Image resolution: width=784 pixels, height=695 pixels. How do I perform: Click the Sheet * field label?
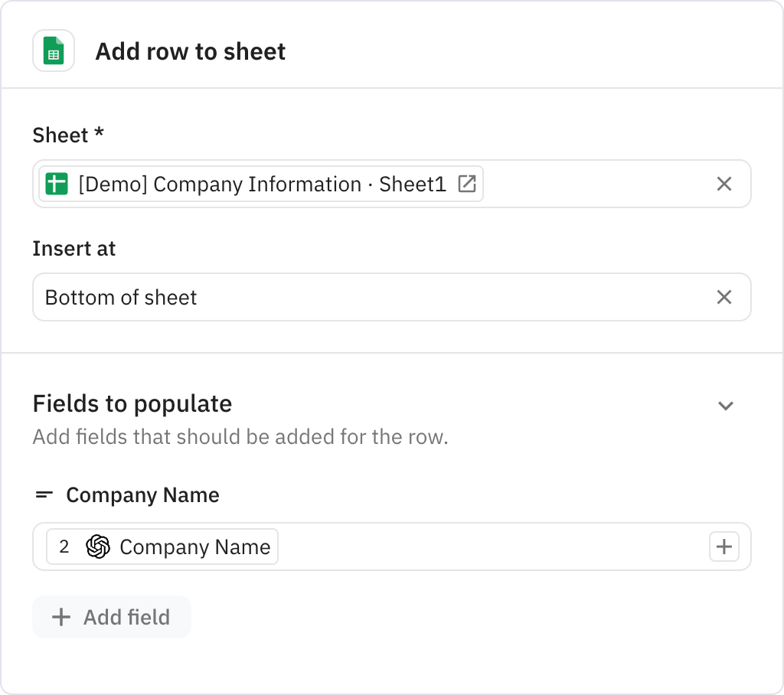coord(68,135)
